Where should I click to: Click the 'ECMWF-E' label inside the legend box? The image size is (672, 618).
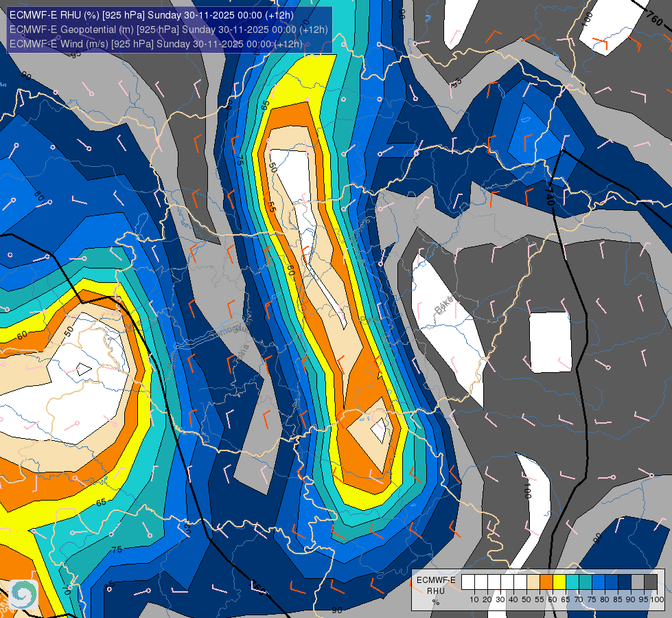coord(436,580)
